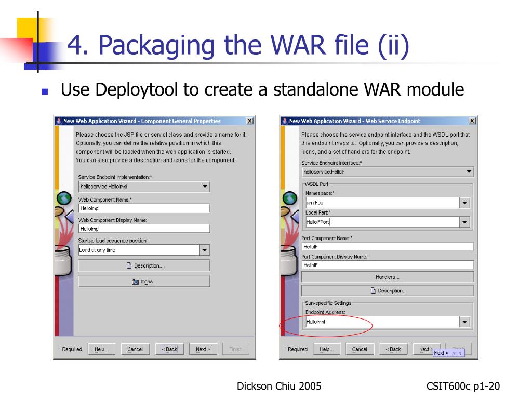Click Java icon in Web Service Endpoint title bar
This screenshot has width=532, height=399.
tap(285, 121)
